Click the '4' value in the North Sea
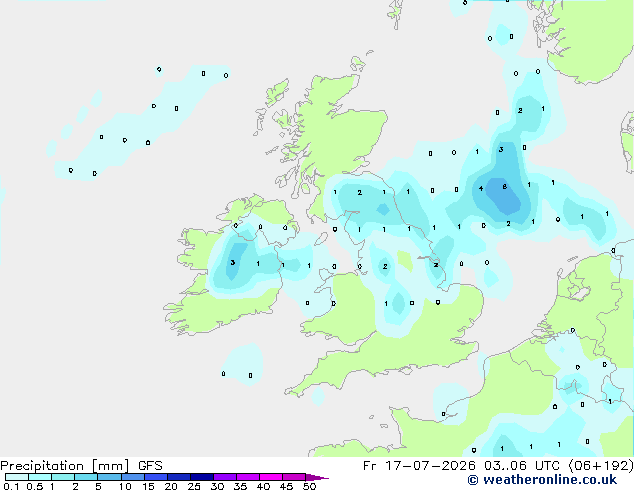This screenshot has width=634, height=490. coord(481,188)
